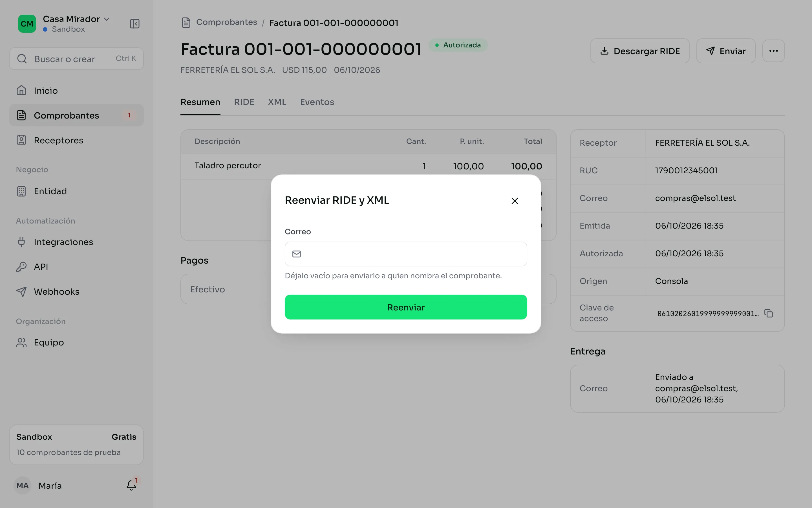The image size is (812, 508).
Task: Click the MA user avatar
Action: 23,485
